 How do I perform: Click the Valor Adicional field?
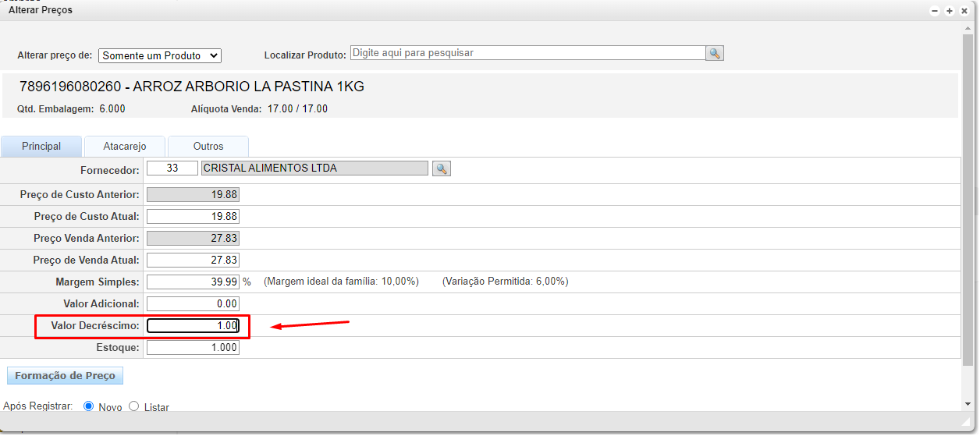pos(193,304)
